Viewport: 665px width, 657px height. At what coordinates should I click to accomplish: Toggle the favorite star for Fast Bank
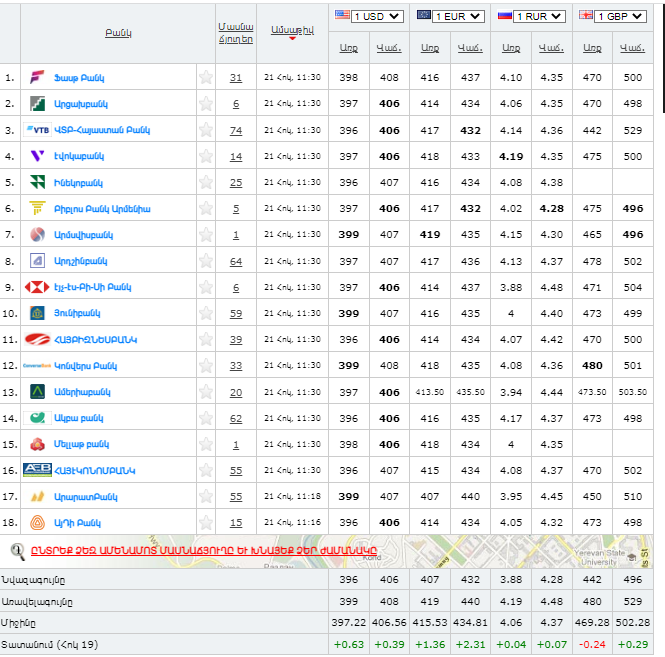pyautogui.click(x=206, y=77)
